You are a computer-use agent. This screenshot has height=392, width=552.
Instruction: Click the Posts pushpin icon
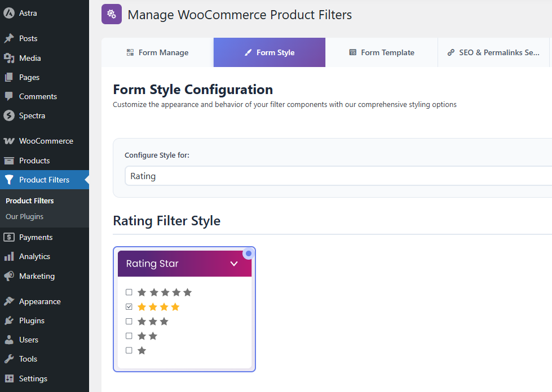(x=9, y=38)
